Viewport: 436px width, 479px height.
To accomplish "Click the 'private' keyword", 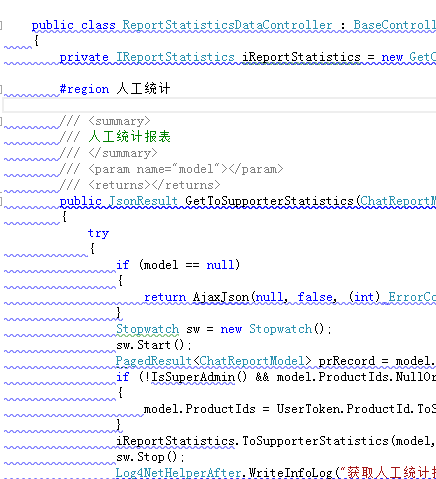I will point(84,57).
